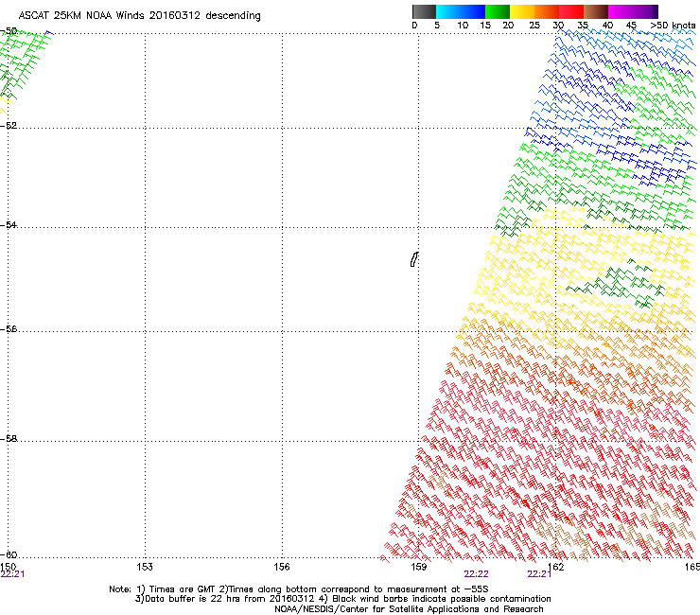Click the '162' longitude axis label
This screenshot has height=615, width=700.
555,567
